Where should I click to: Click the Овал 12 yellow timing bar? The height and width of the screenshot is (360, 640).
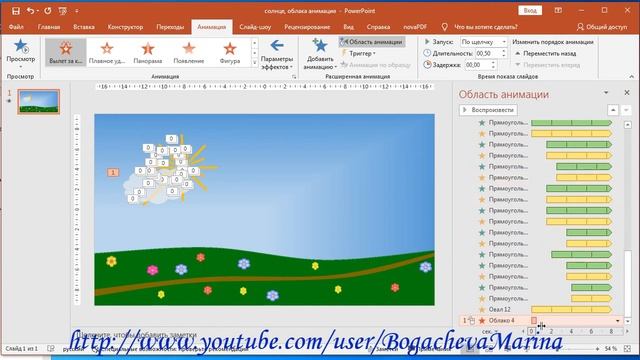pos(571,309)
